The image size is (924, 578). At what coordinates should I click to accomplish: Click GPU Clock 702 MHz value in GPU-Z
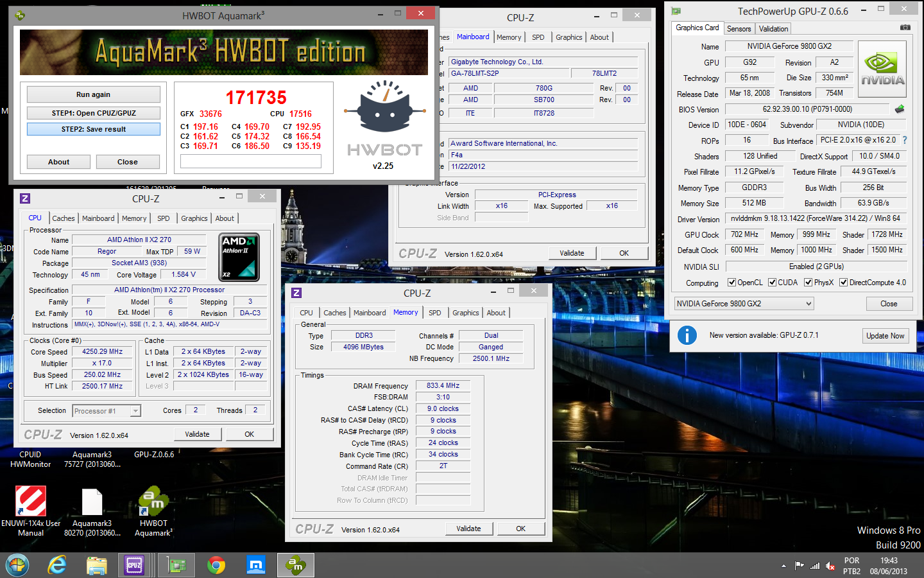(744, 234)
